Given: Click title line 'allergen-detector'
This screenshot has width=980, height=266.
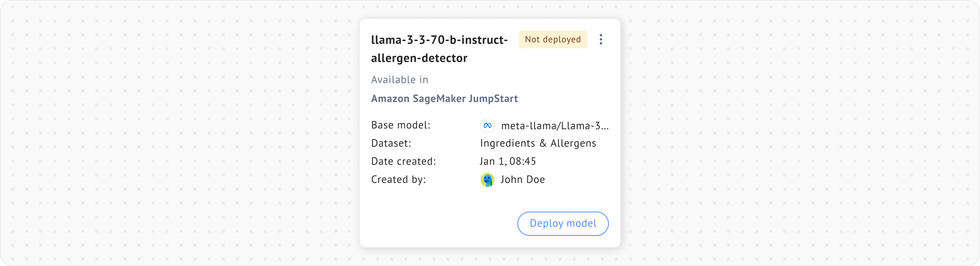Looking at the screenshot, I should tap(419, 58).
